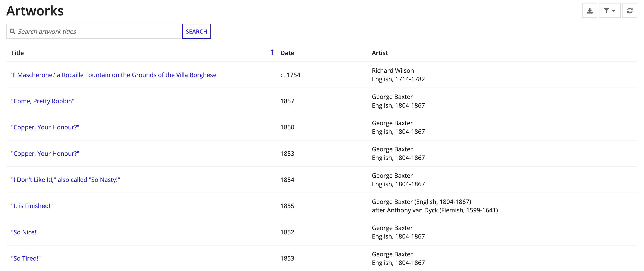Select the date cell c. 1754
Screen dimensions: 644x271
coord(290,75)
